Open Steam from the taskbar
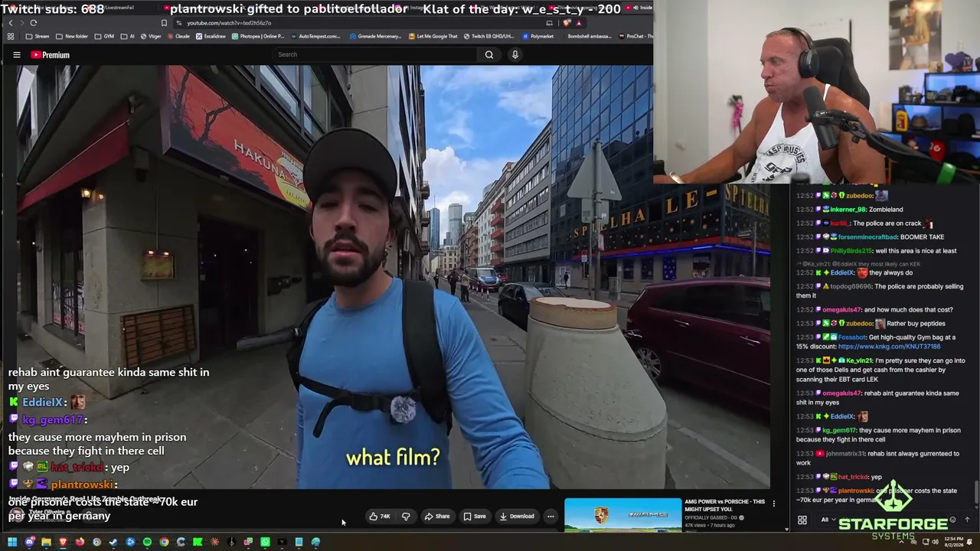The image size is (980, 551). coord(113,543)
